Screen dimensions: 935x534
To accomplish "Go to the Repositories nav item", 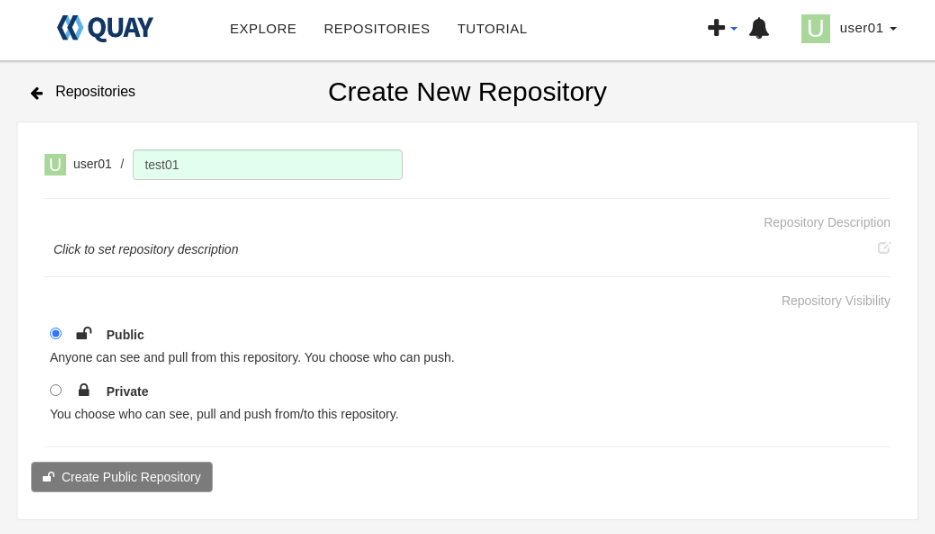I will [x=376, y=29].
